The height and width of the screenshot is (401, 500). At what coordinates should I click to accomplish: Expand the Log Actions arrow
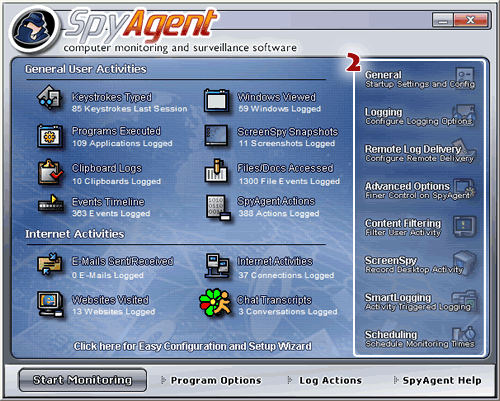coord(290,380)
